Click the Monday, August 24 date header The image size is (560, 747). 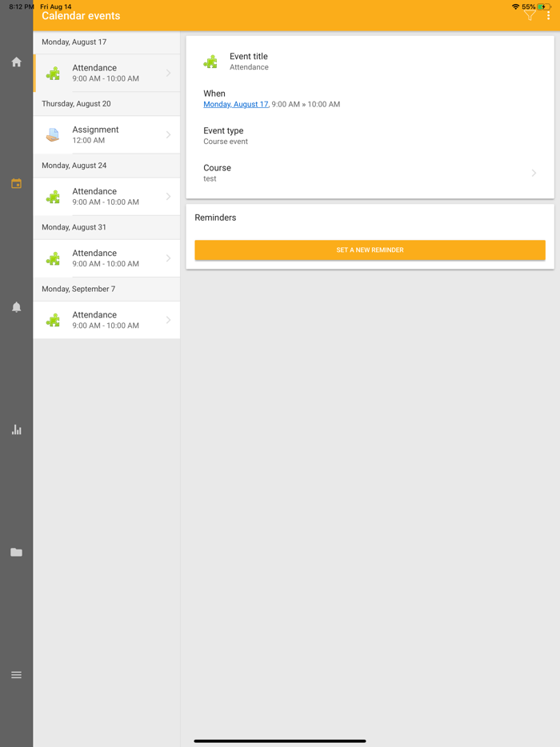coord(74,166)
